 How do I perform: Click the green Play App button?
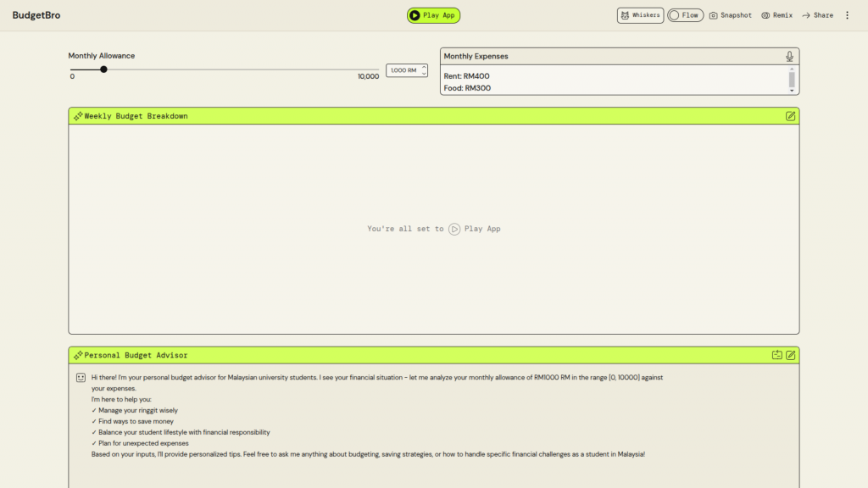[x=433, y=15]
